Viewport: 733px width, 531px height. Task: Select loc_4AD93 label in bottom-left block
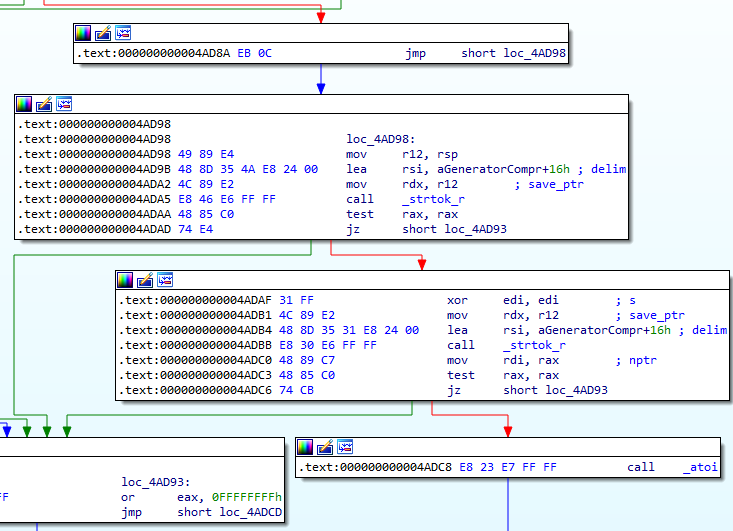click(x=156, y=482)
